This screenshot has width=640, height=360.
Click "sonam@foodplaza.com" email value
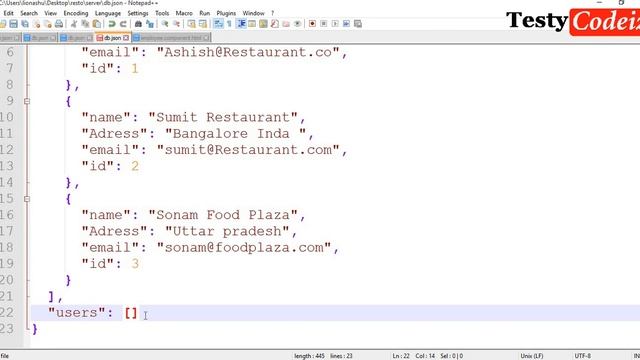[244, 248]
